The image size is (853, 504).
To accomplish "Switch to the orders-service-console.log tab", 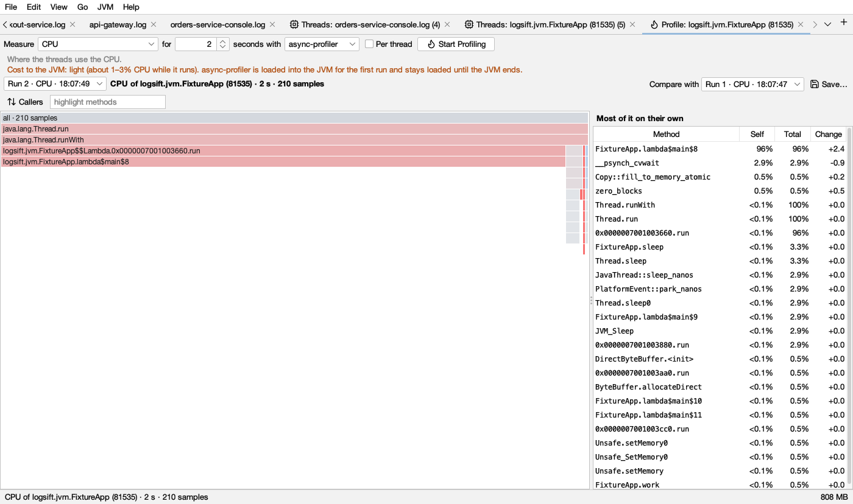I will click(x=218, y=25).
